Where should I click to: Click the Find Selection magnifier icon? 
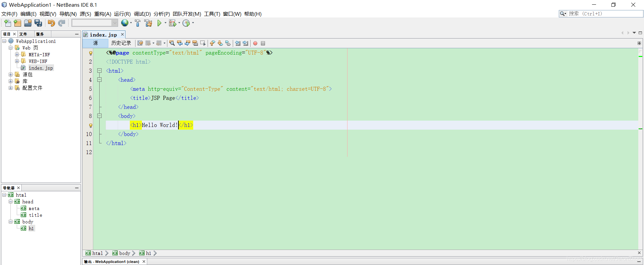(172, 43)
